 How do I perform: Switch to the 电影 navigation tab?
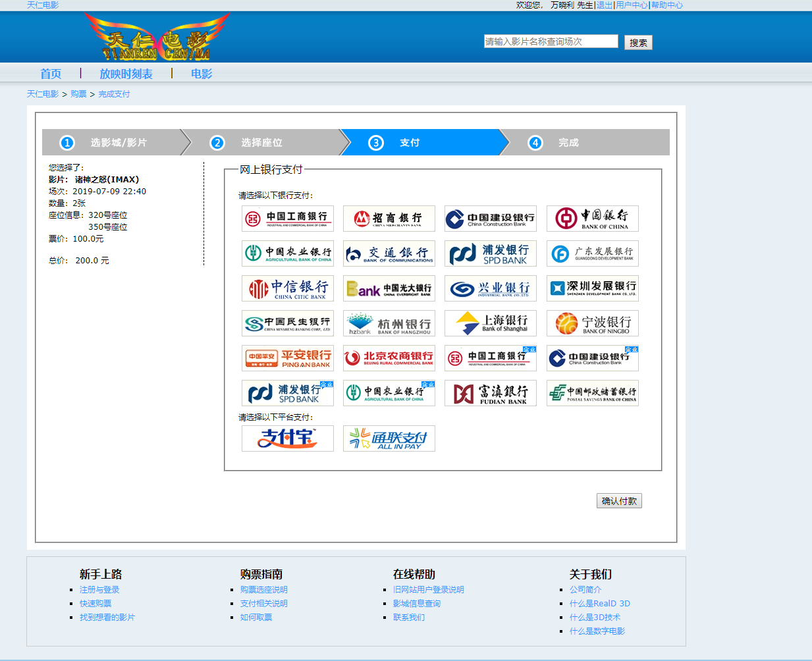pyautogui.click(x=200, y=73)
